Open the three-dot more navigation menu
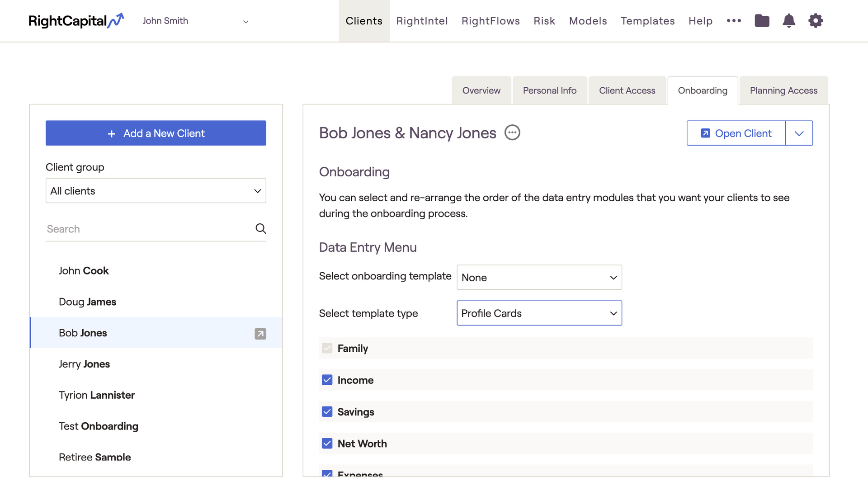Screen dimensions: 868x491 tap(734, 21)
